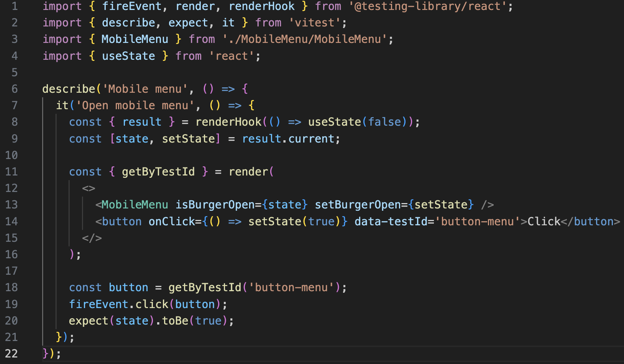The image size is (624, 364).
Task: Click the 'button-menu' string on line 18
Action: pyautogui.click(x=291, y=287)
